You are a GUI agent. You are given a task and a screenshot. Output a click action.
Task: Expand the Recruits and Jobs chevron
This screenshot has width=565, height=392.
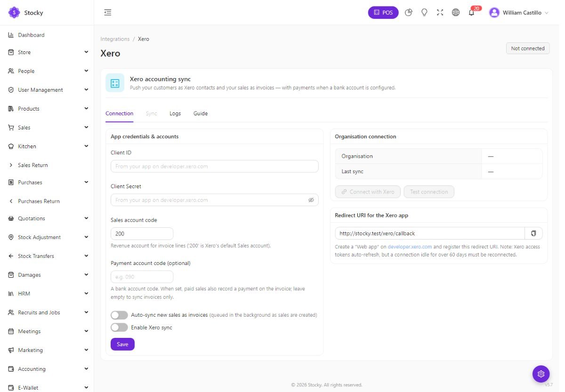(x=86, y=312)
